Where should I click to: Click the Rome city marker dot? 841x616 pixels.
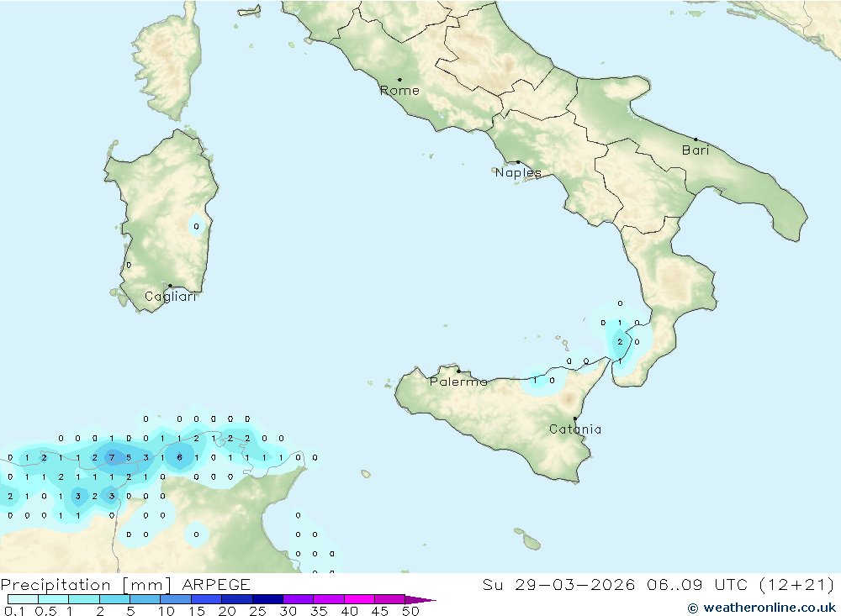(x=399, y=80)
